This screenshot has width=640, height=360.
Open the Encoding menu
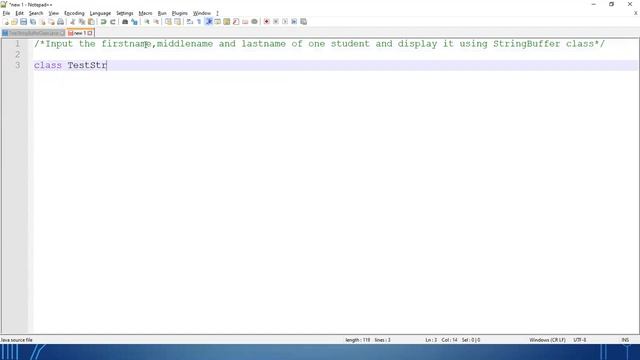coord(74,13)
